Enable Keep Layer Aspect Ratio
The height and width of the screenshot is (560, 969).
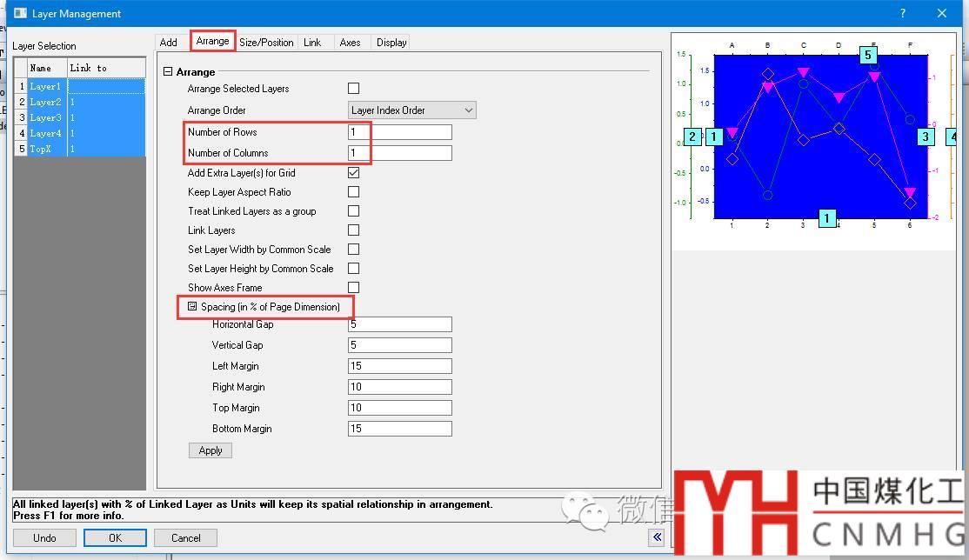point(353,191)
